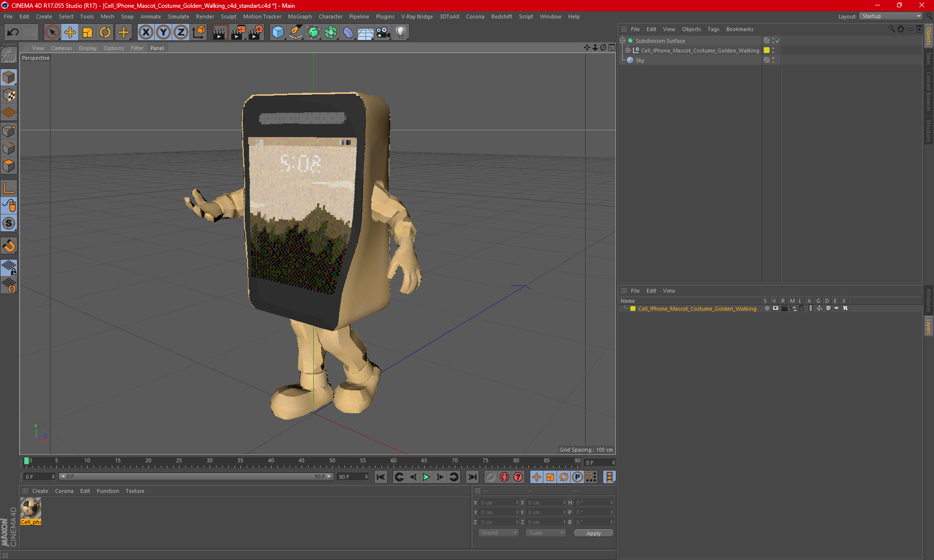This screenshot has width=934, height=560.
Task: Toggle the X axis lock
Action: 145,33
